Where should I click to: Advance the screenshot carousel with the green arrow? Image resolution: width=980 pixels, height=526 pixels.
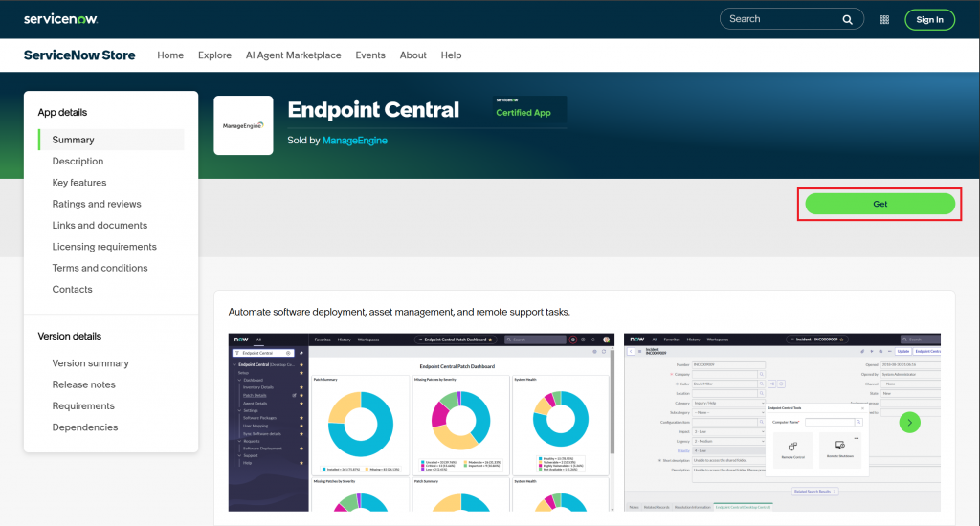tap(909, 423)
